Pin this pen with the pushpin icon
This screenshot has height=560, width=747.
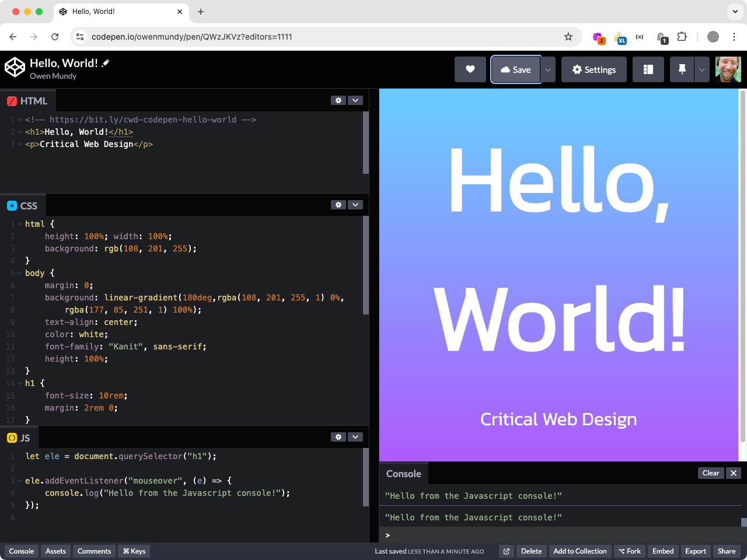[682, 69]
